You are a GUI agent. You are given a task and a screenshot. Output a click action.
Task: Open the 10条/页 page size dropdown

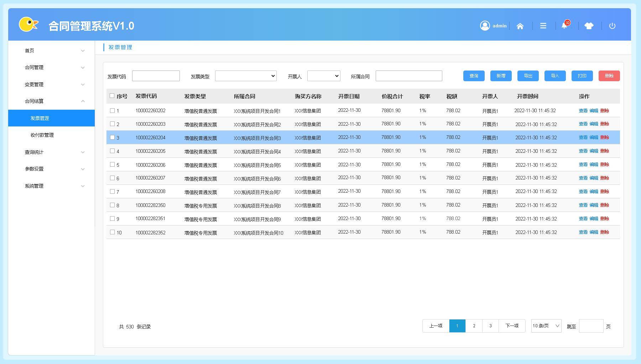tap(546, 326)
